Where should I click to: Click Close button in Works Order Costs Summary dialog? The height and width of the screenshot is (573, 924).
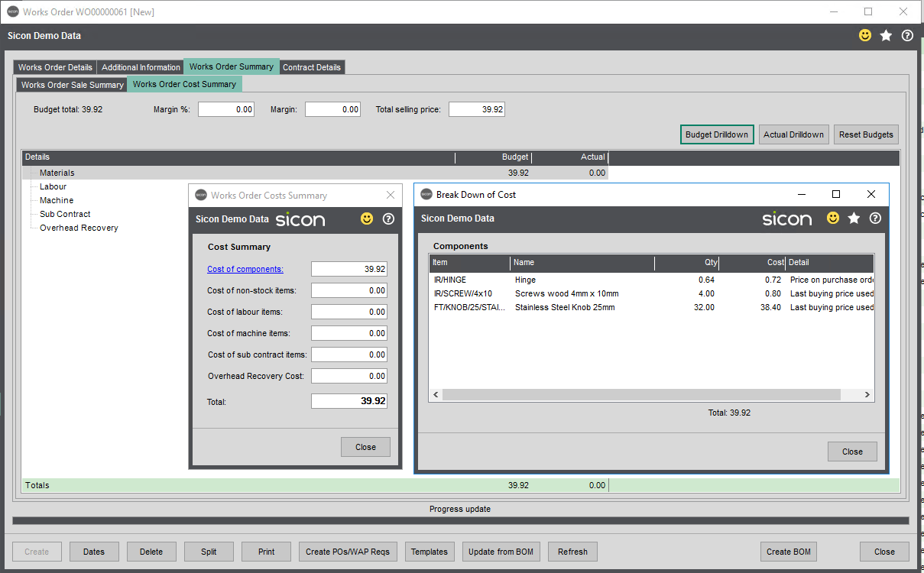(x=365, y=447)
